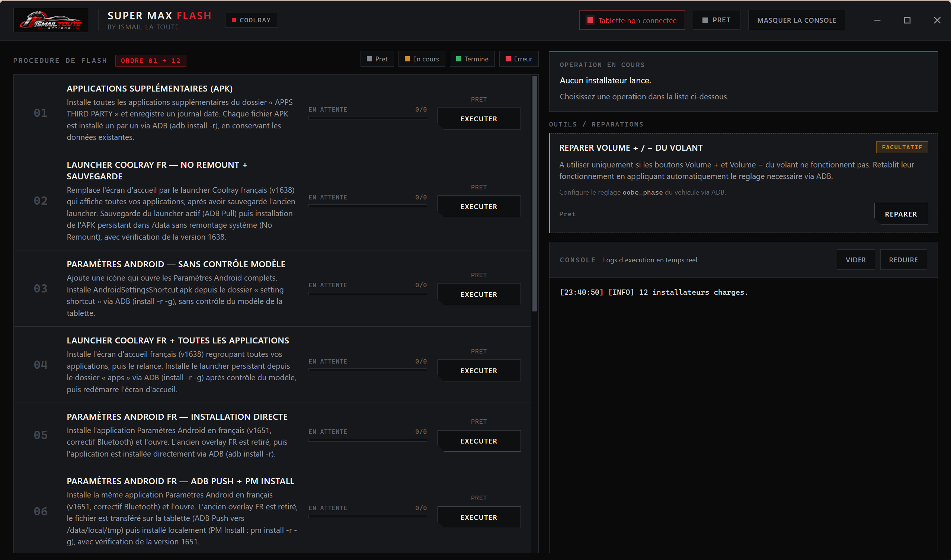The width and height of the screenshot is (951, 560).
Task: Hide console with MASQUER LA CONSOLE
Action: coord(796,20)
